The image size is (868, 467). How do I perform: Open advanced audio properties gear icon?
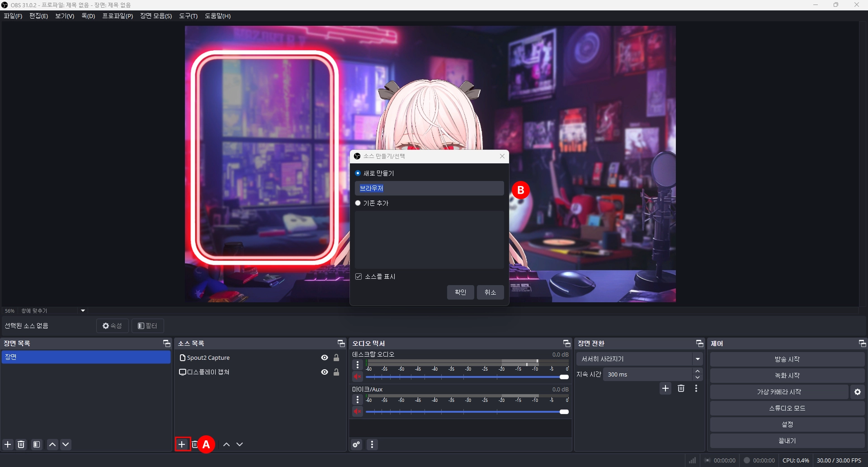click(x=357, y=444)
